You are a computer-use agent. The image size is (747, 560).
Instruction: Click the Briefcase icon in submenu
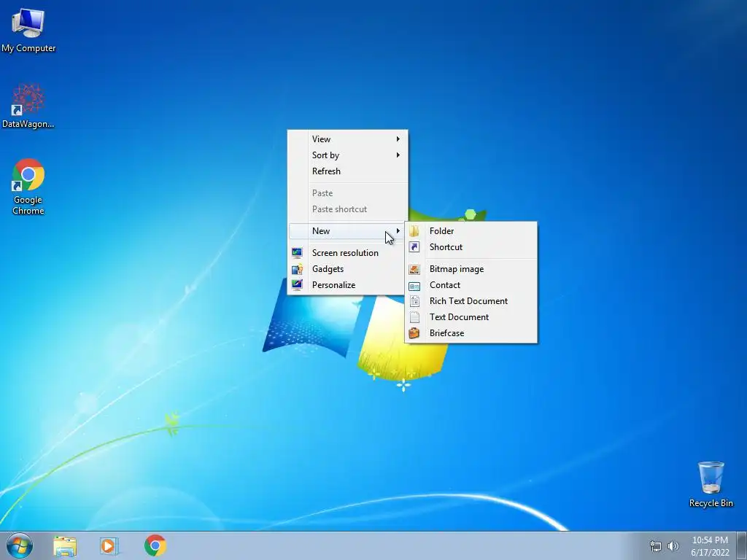(x=414, y=333)
